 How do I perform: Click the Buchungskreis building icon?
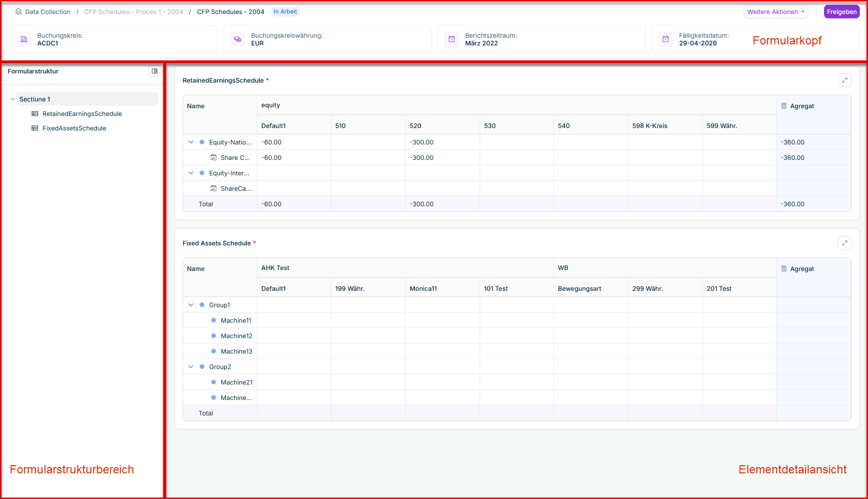coord(24,39)
